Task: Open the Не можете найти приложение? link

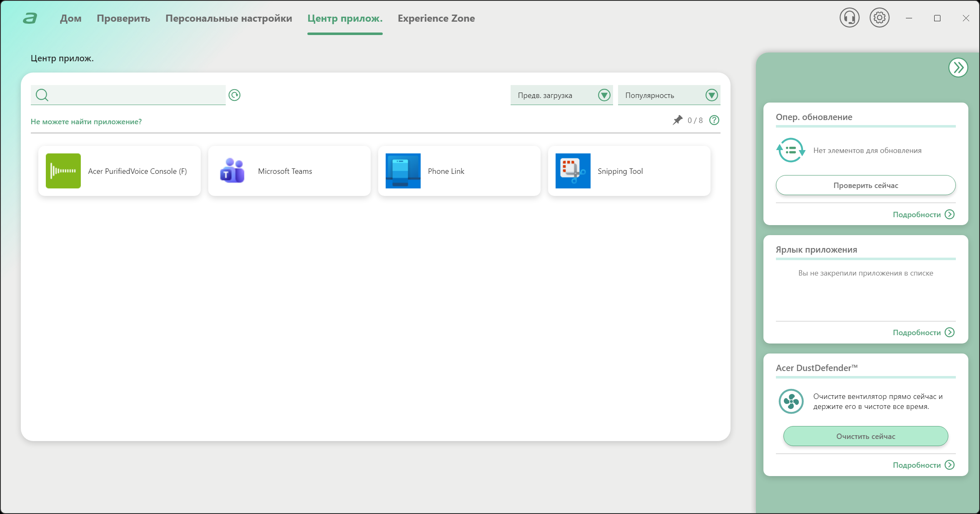Action: 86,122
